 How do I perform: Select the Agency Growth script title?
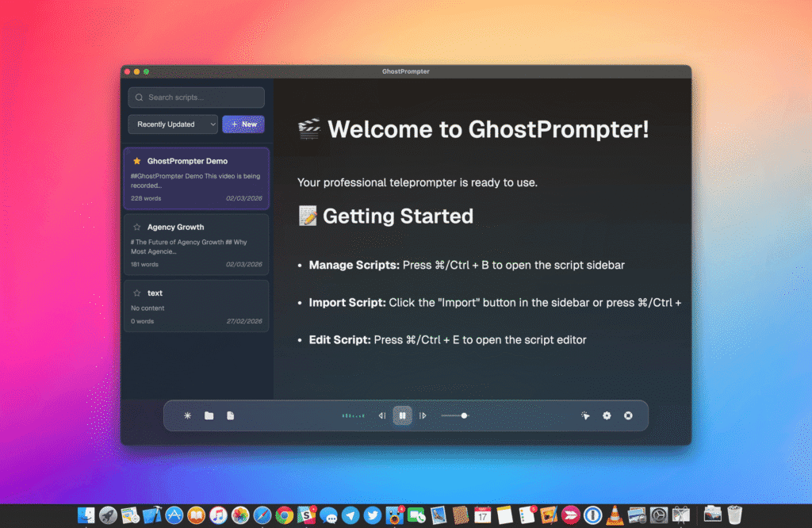point(175,227)
